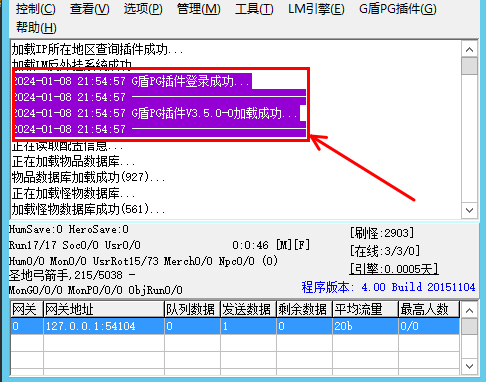Image resolution: width=486 pixels, height=382 pixels.
Task: Click log line G盾PG插件V3.5.0-0加载成功
Action: [x=214, y=113]
